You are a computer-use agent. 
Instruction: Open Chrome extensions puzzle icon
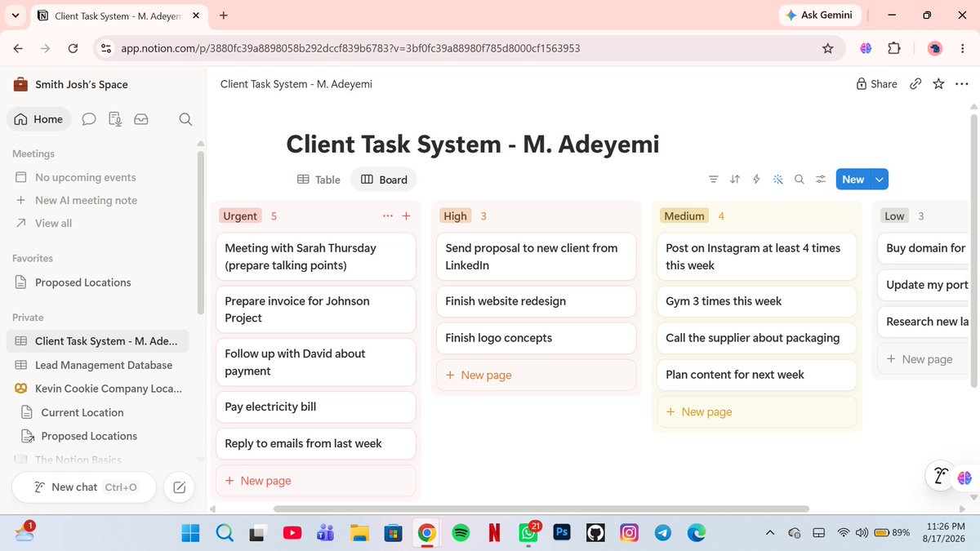pos(893,48)
